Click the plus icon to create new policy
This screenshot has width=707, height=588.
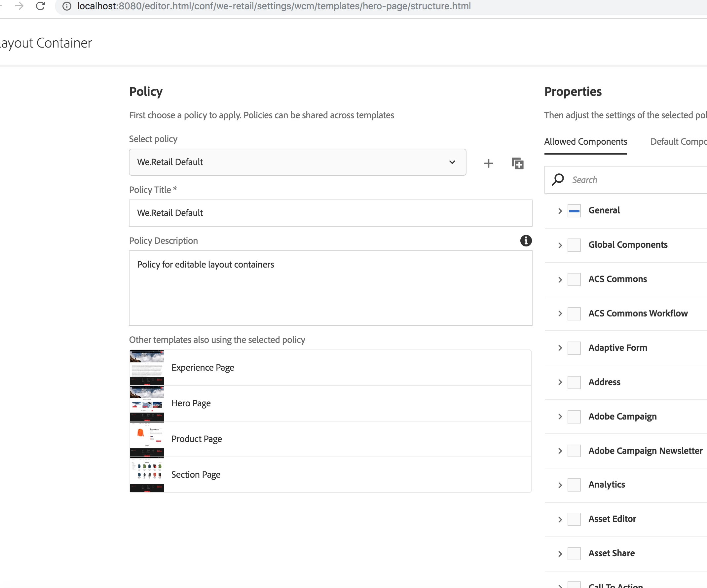[488, 164]
